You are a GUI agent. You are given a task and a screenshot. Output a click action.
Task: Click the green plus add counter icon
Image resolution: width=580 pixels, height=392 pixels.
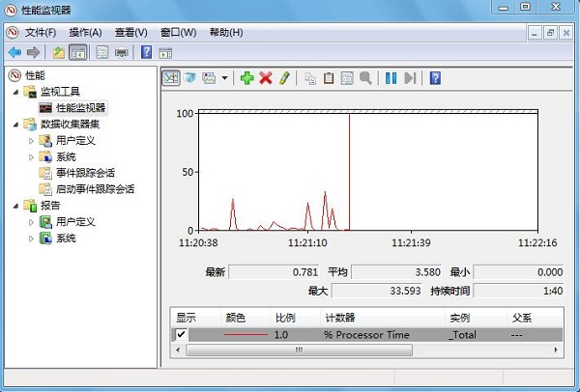tap(246, 78)
